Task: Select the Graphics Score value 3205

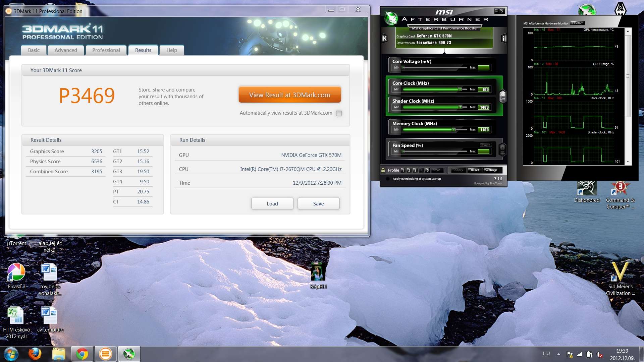Action: tap(97, 152)
